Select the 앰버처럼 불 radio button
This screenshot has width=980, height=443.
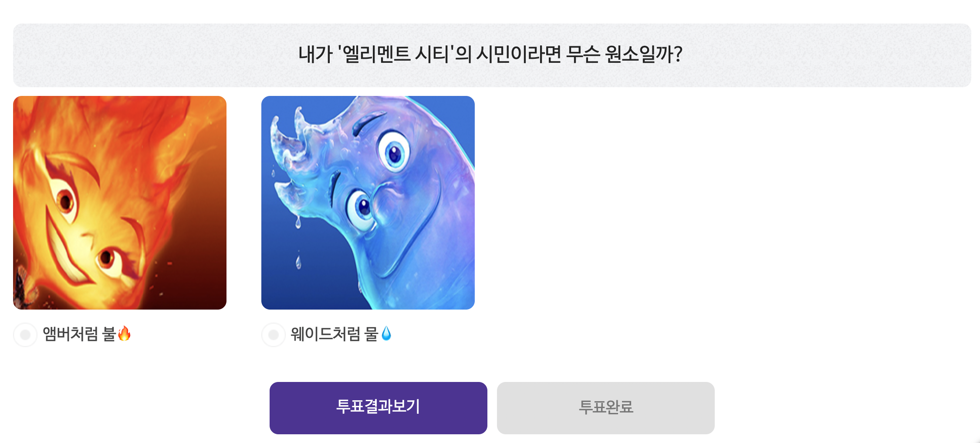tap(25, 334)
